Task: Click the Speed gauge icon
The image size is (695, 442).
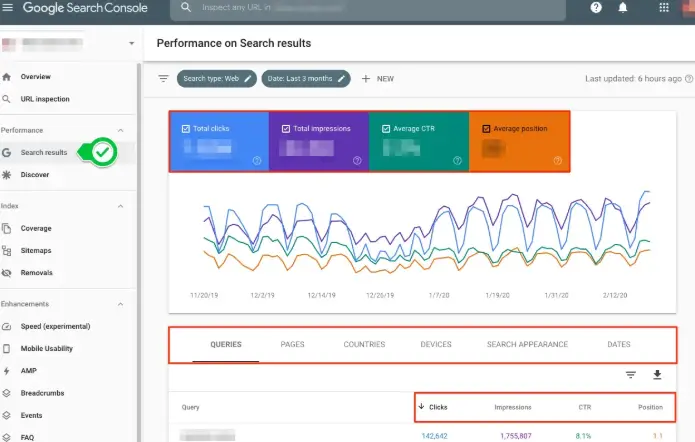Action: point(6,326)
